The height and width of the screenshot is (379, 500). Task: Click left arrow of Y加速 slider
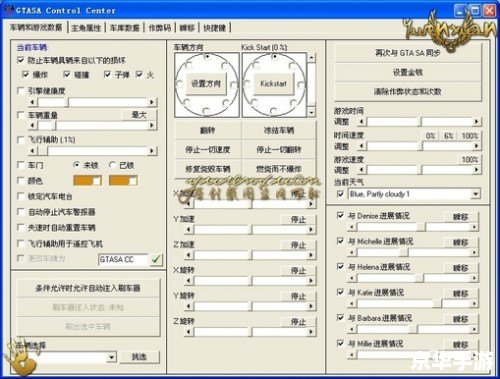pos(189,229)
